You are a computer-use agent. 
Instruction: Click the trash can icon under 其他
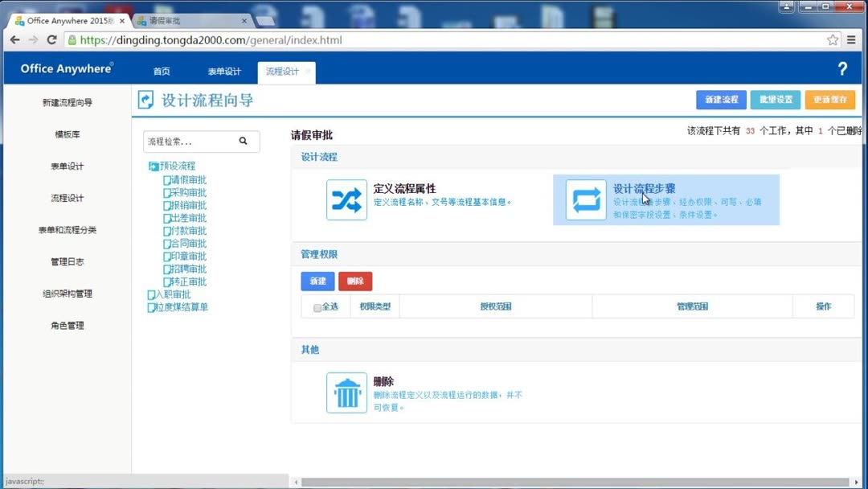coord(346,392)
